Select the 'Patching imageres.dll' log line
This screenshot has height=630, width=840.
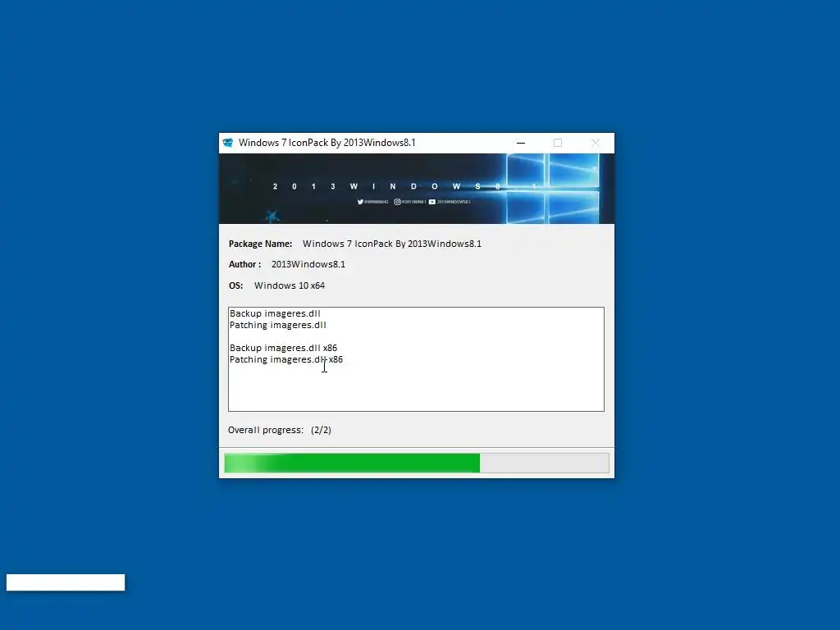[x=277, y=325]
